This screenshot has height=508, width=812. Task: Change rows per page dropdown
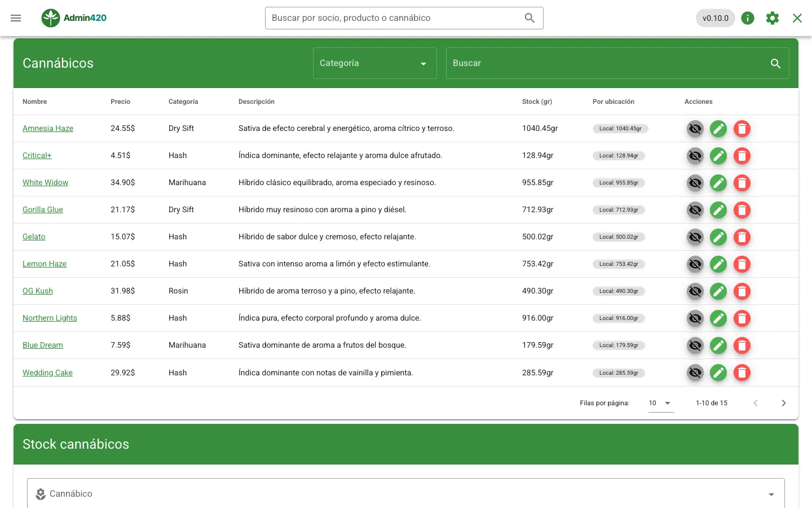tap(661, 403)
